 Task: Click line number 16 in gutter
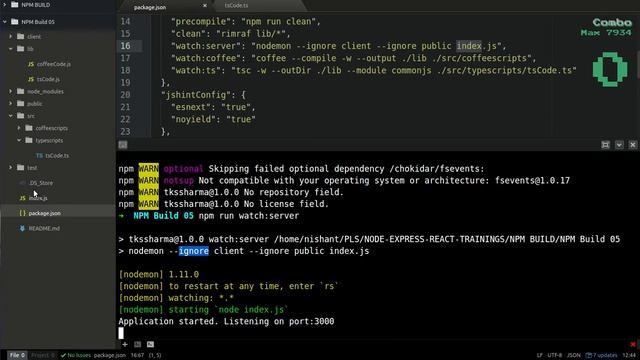click(x=125, y=46)
